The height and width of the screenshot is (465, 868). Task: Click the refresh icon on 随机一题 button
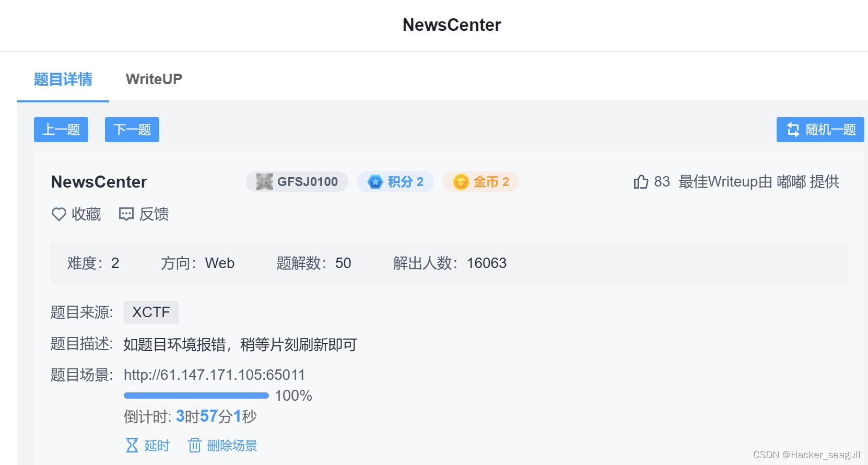(793, 129)
